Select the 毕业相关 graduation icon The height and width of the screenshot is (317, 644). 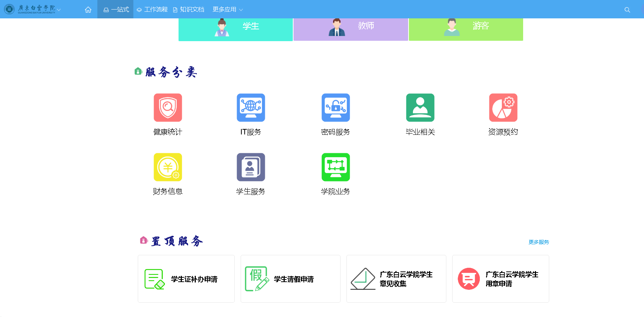pyautogui.click(x=420, y=108)
